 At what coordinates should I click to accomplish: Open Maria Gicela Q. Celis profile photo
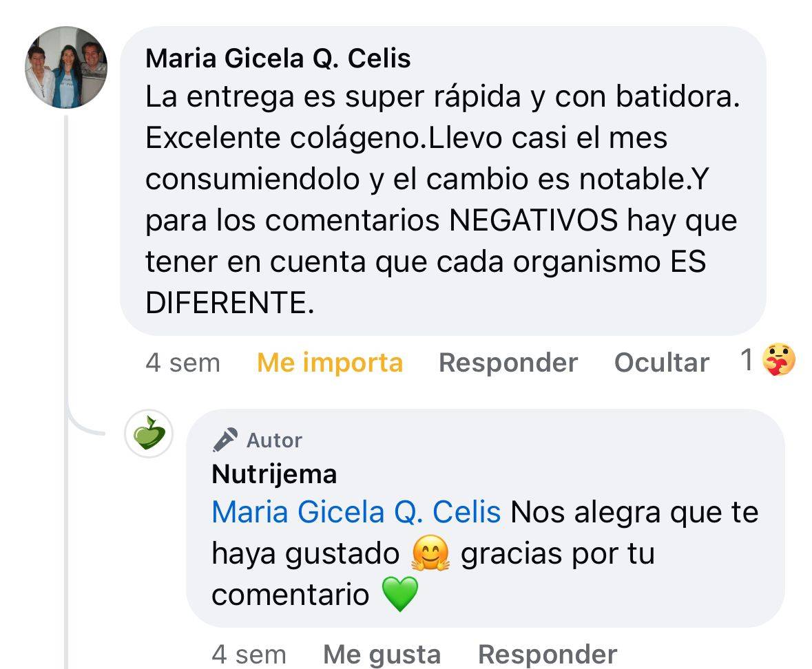(66, 67)
